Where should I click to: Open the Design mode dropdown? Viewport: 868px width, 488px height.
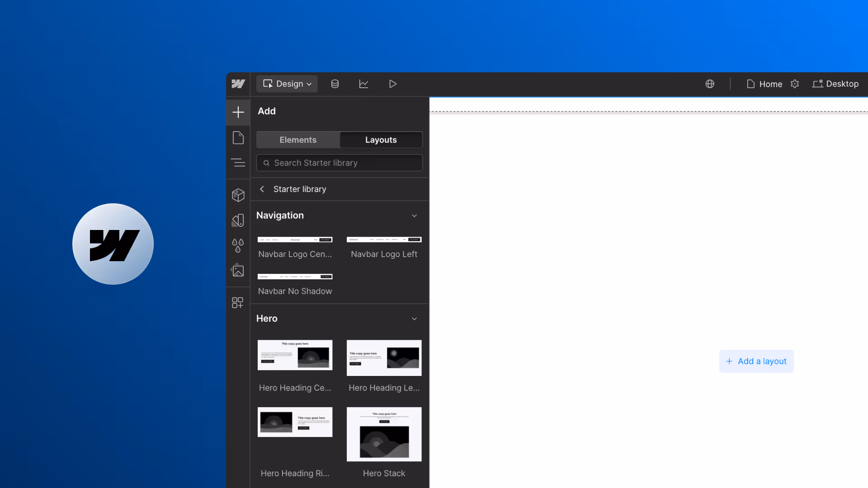(287, 84)
